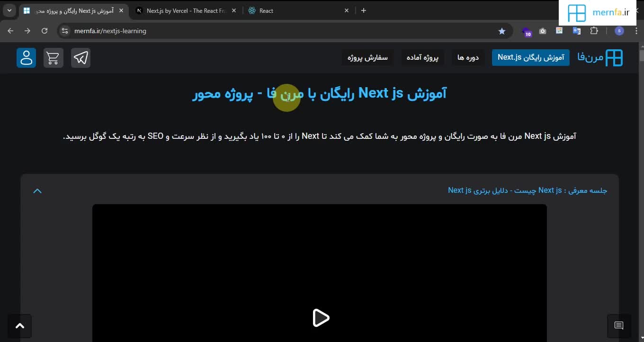Collapse the جلسه معرفی section chevron
This screenshot has height=342, width=644.
click(37, 191)
